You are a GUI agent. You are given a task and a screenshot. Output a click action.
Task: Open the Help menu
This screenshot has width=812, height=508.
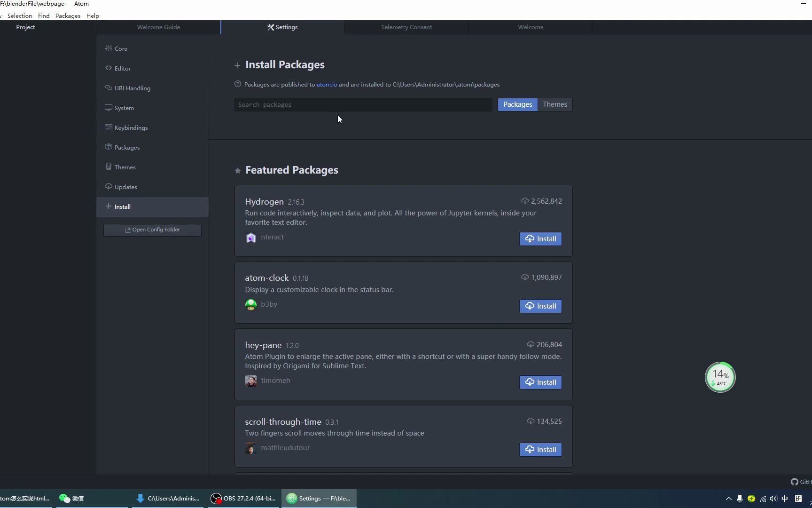(x=93, y=16)
